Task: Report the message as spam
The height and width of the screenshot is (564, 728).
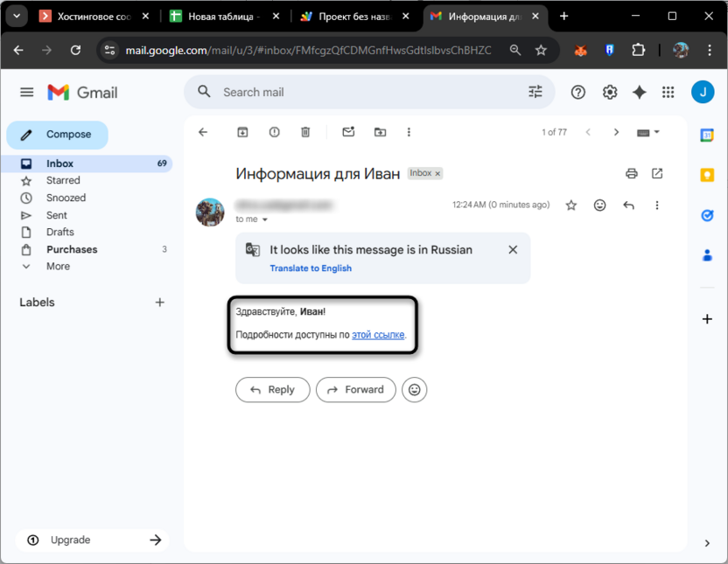Action: tap(274, 131)
